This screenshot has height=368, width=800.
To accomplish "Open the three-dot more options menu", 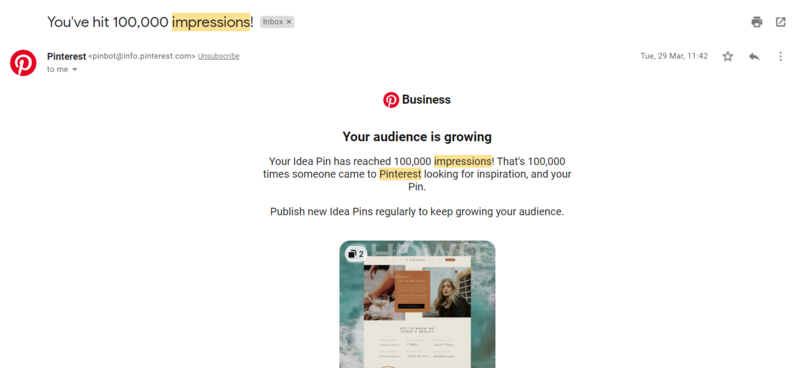I will 781,56.
